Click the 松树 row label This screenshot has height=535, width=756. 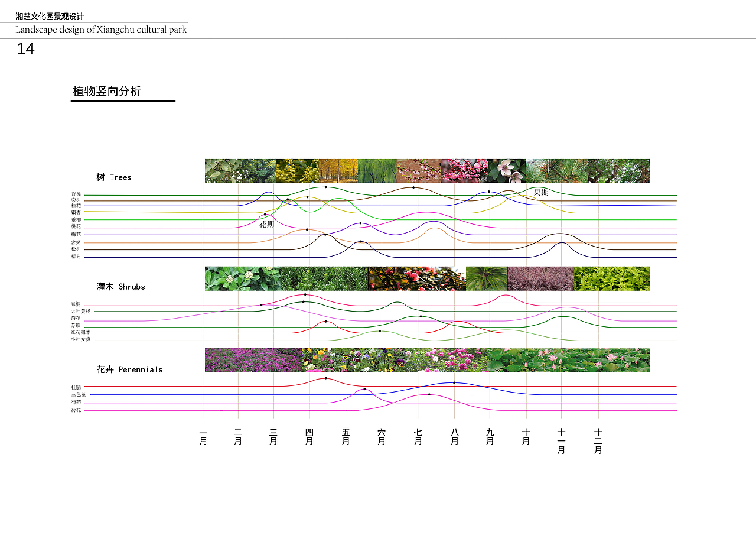[76, 249]
